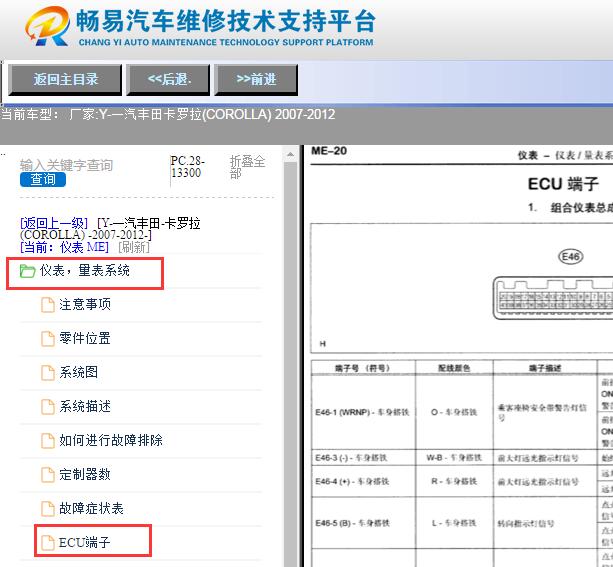
Task: Click the document icon beside 系统描述
Action: 48,407
